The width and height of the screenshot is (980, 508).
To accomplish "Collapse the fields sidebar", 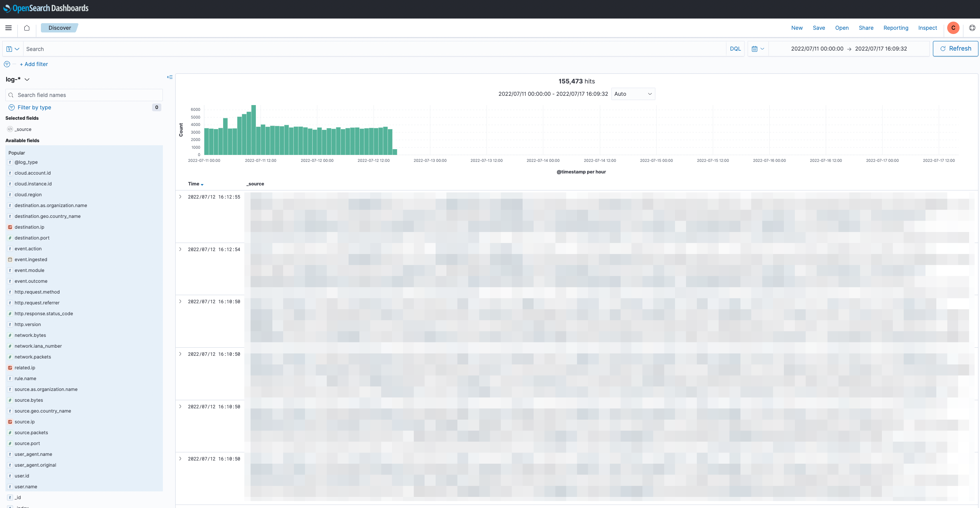I will [x=170, y=77].
